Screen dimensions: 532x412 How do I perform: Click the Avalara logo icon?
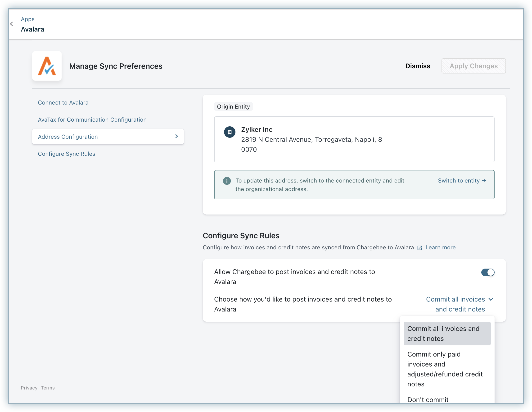[47, 66]
